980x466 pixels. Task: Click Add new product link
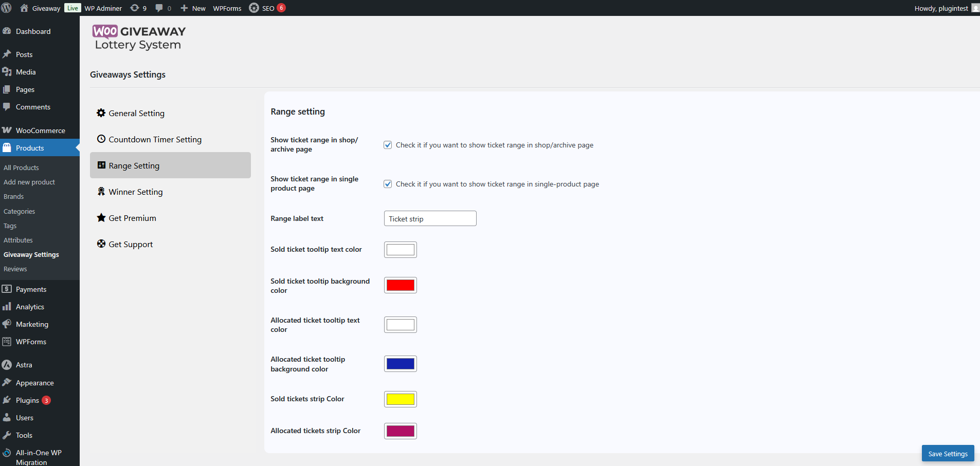pos(29,182)
